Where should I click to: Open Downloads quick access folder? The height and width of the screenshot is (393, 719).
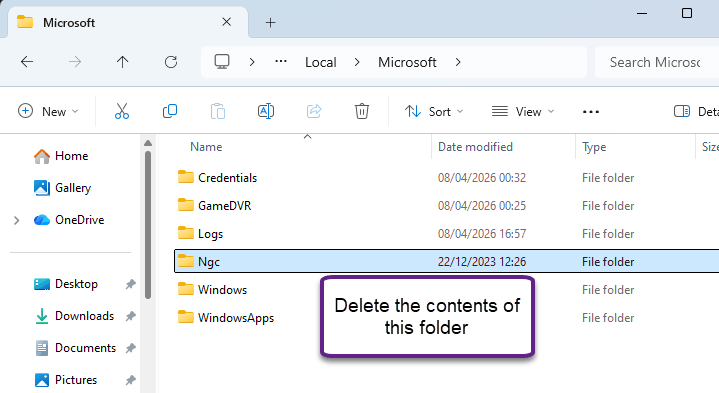click(x=74, y=316)
